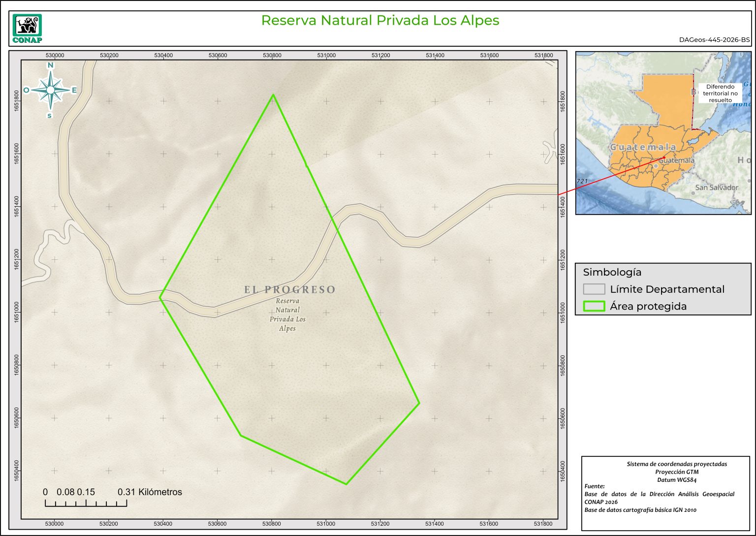
Task: Select the green Área protegida legend swatch
Action: pos(594,306)
